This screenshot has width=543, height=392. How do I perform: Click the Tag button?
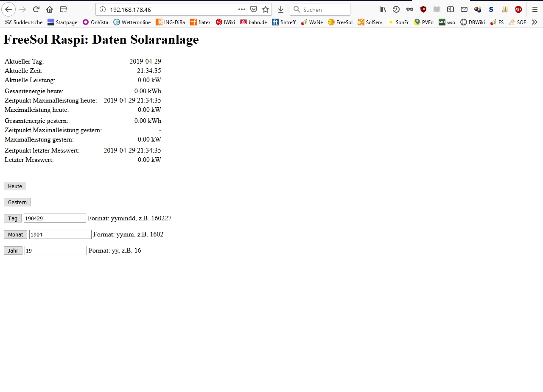(x=13, y=218)
